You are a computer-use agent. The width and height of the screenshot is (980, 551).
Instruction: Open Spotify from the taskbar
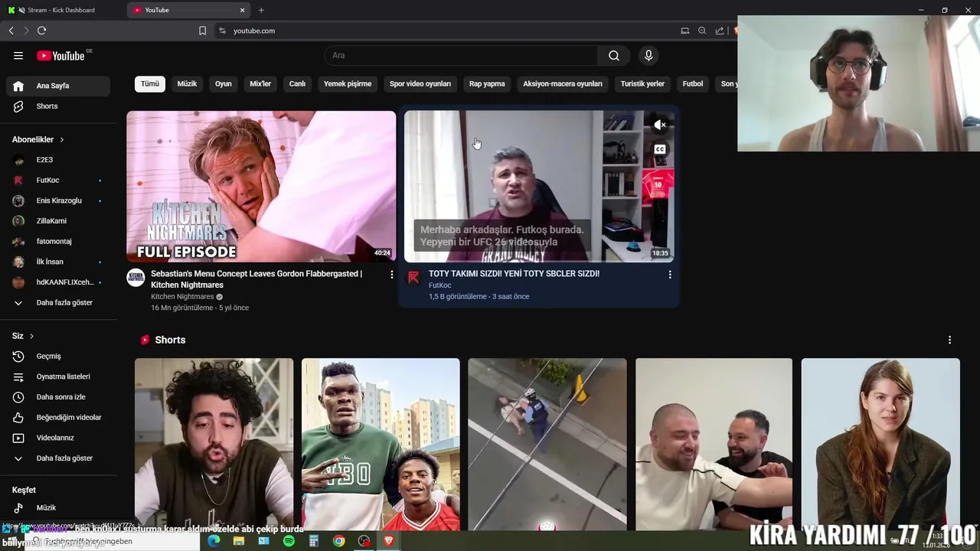pos(289,541)
